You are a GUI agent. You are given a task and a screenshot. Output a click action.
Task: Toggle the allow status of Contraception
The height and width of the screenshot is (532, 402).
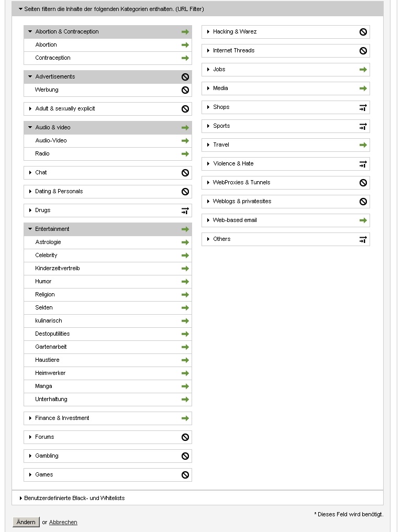tap(185, 58)
